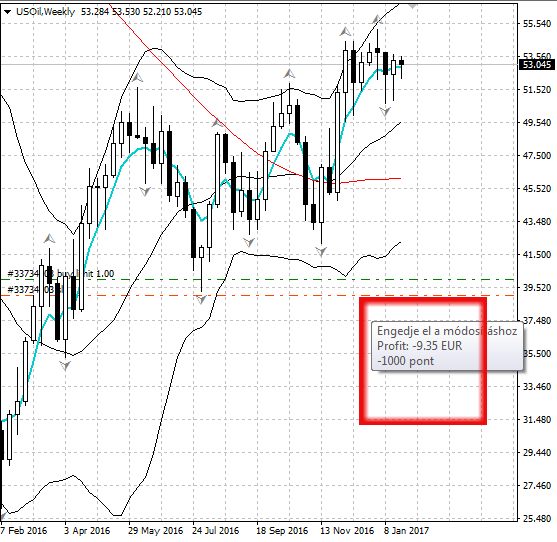
Task: Click the gray shift marker triangle at chart top
Action: point(412,6)
